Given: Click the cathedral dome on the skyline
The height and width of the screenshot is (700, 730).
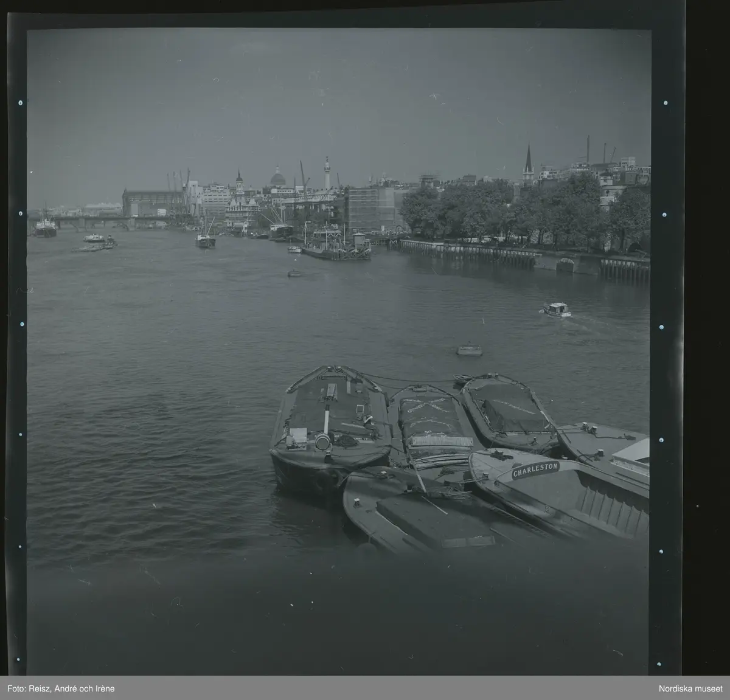Looking at the screenshot, I should click(x=277, y=178).
